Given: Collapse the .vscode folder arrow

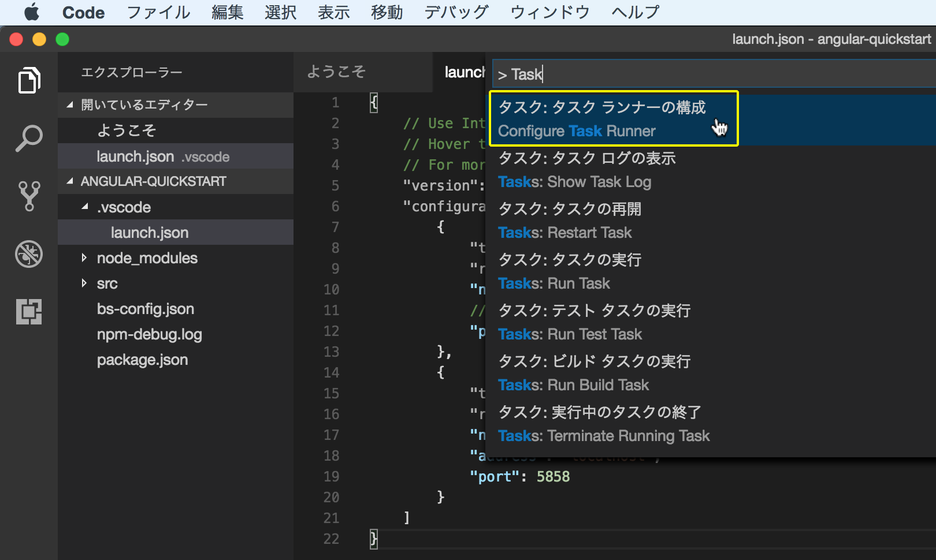Looking at the screenshot, I should (x=85, y=207).
